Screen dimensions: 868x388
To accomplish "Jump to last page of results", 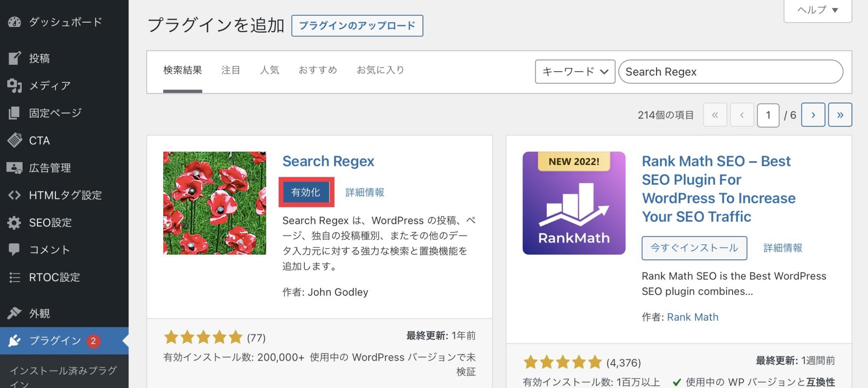I will 840,115.
